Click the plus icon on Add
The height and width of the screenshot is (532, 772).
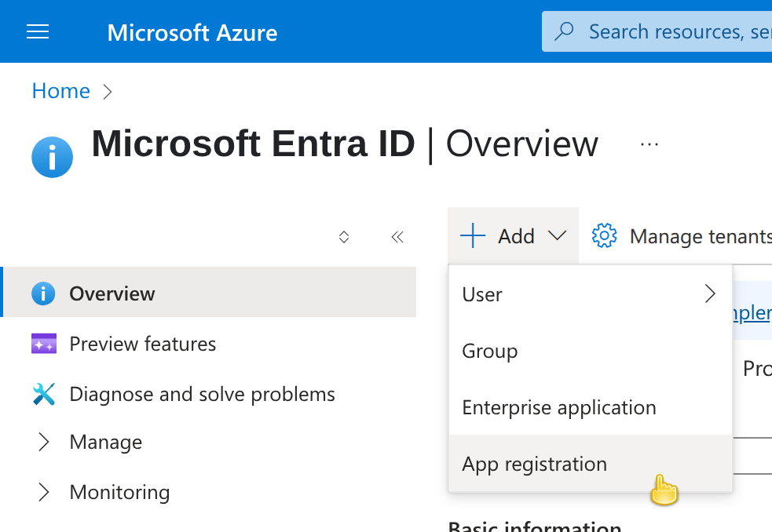click(473, 235)
